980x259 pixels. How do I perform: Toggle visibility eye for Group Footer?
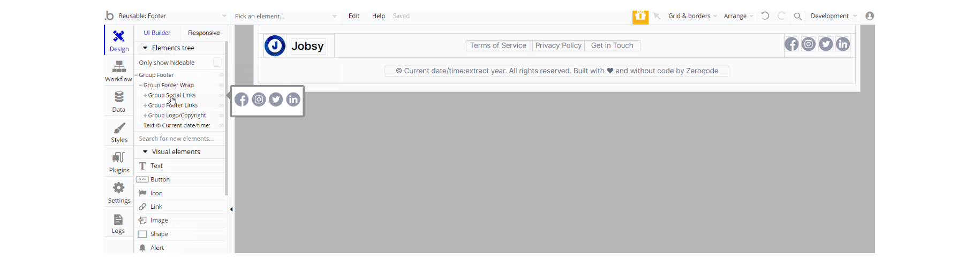click(221, 75)
